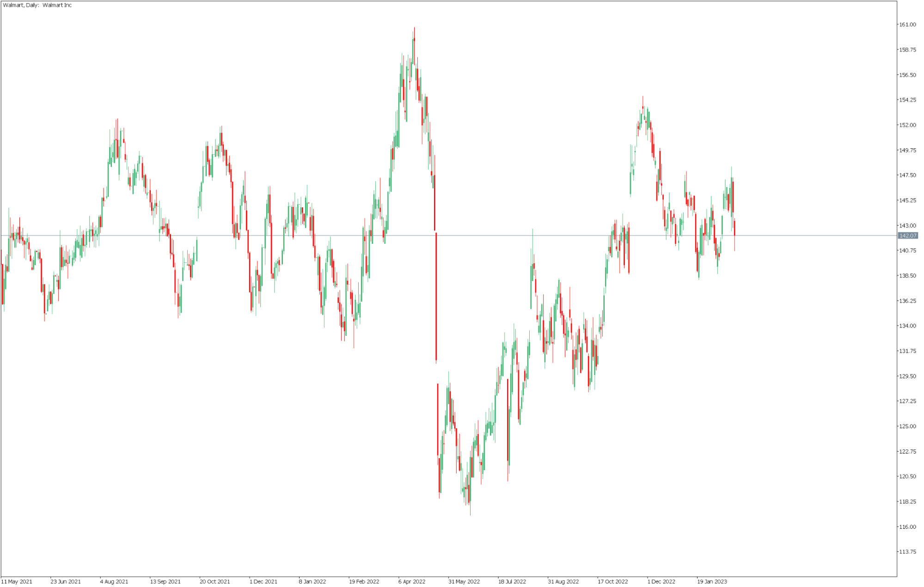Click the 158.75 price axis label

point(907,50)
